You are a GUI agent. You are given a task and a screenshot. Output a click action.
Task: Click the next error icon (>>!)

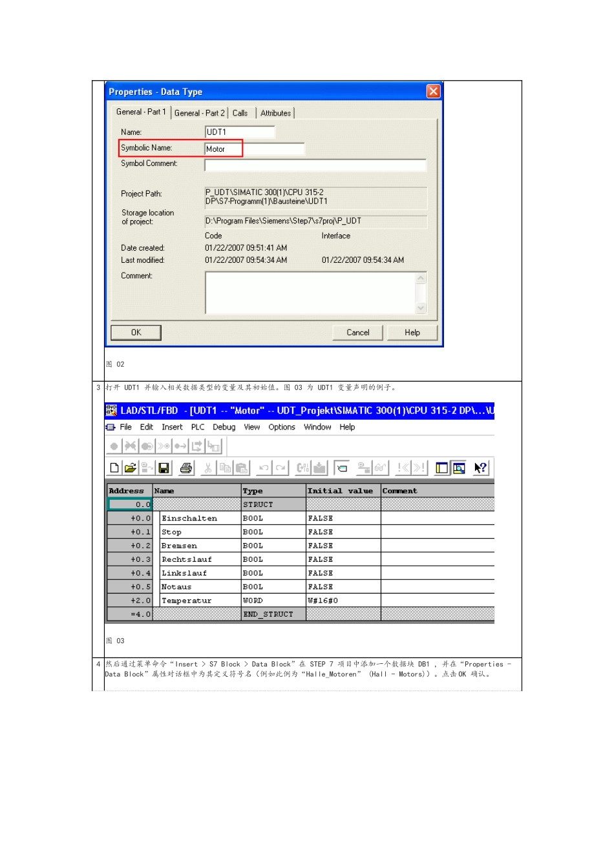419,468
